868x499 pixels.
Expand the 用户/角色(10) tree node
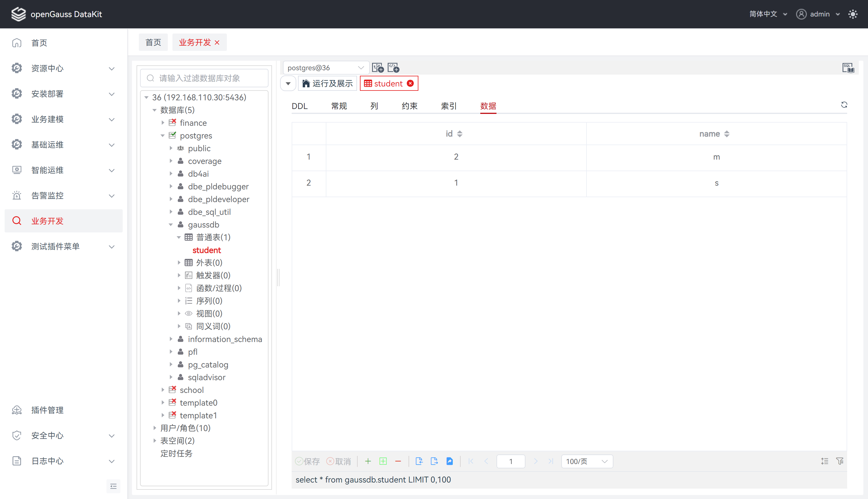click(x=155, y=428)
